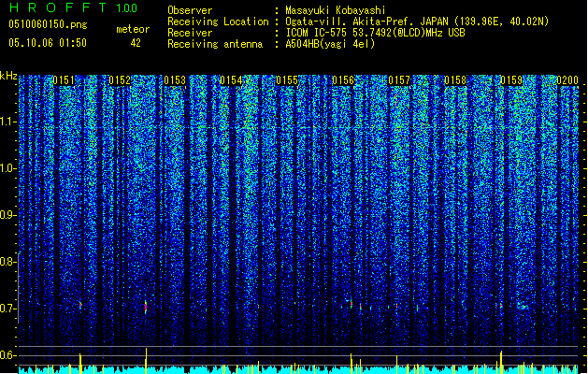Click the 'Observer' field label
The width and height of the screenshot is (588, 374).
click(x=190, y=10)
